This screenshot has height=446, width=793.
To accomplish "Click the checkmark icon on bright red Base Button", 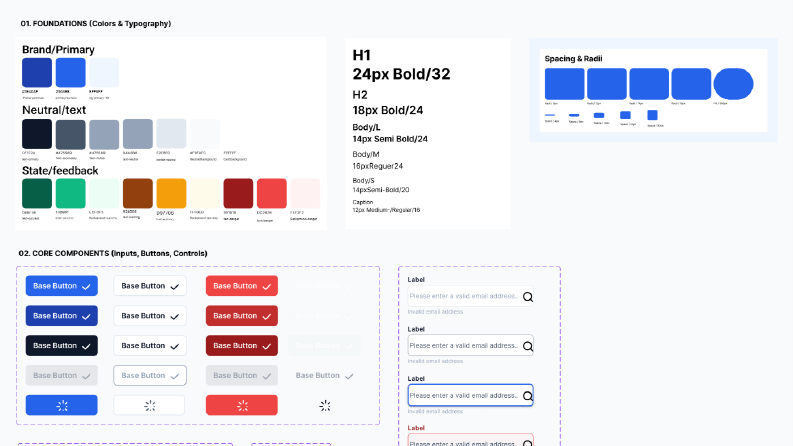I will point(267,287).
